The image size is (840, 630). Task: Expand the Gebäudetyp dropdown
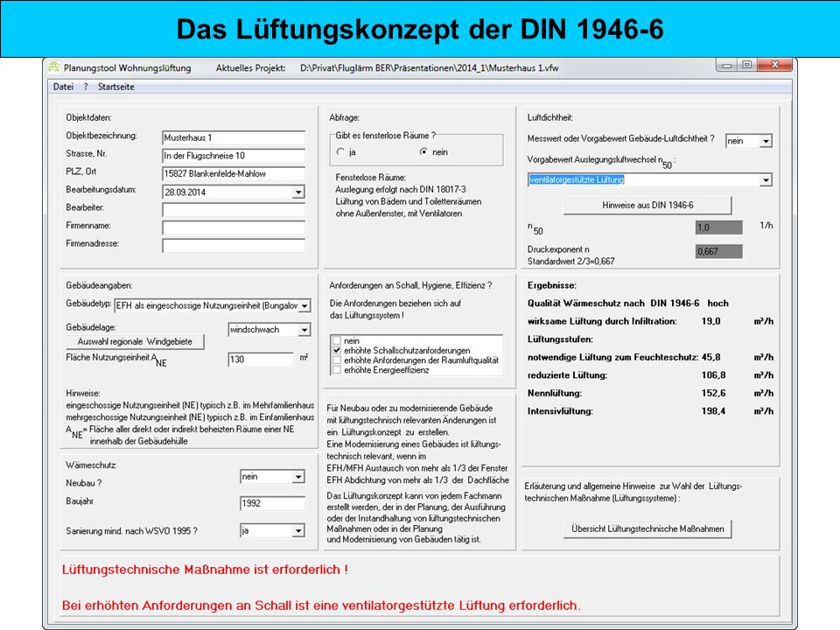(304, 306)
